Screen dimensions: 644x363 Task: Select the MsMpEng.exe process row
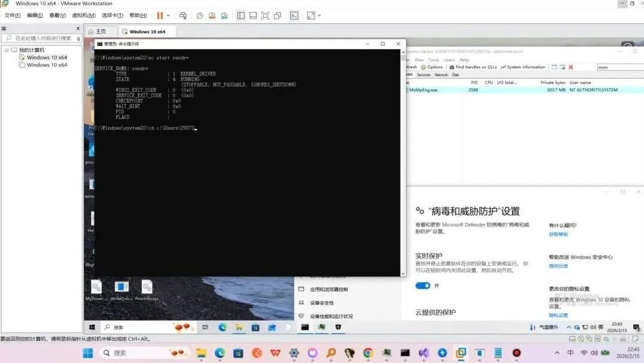point(525,90)
